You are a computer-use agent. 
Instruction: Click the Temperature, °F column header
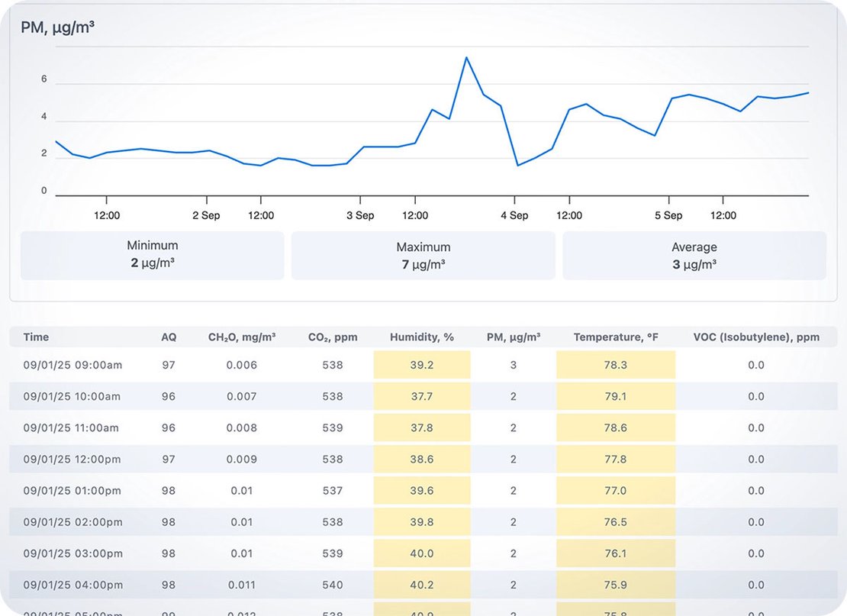(616, 337)
